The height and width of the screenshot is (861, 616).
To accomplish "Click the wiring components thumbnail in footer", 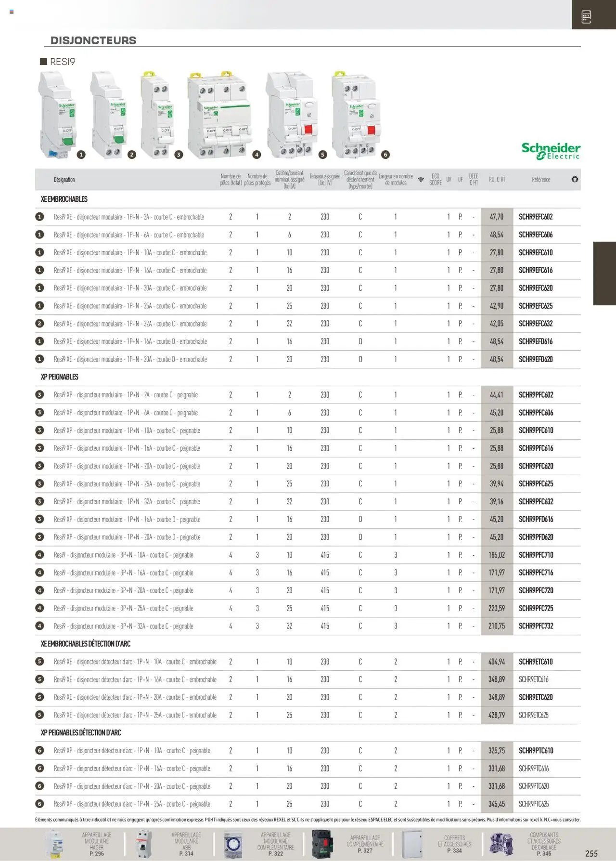I will tap(501, 844).
